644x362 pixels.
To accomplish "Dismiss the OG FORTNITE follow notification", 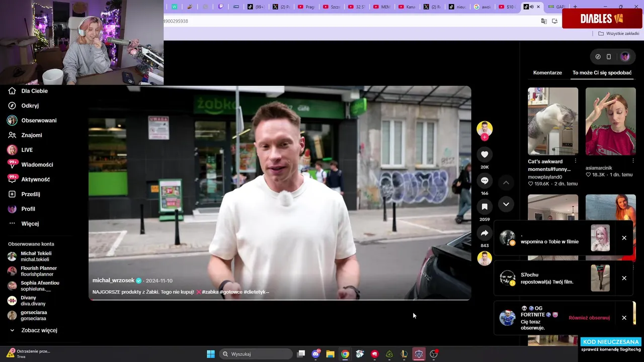I will click(x=624, y=318).
